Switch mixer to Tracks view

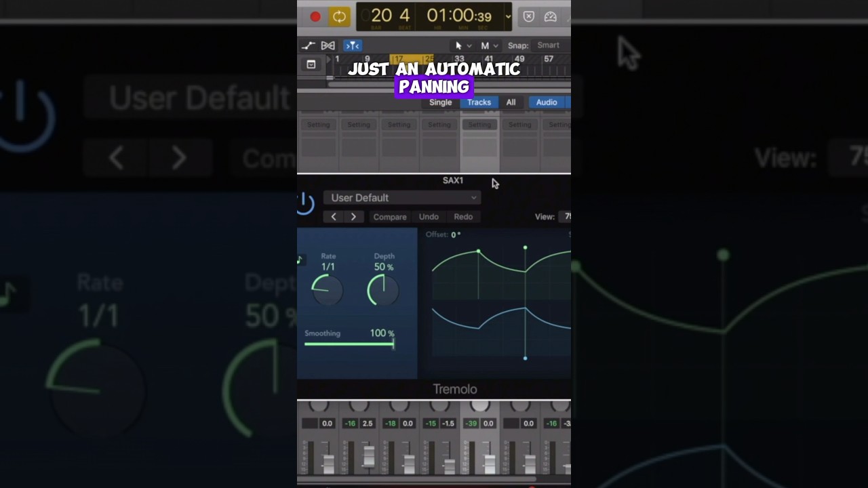(479, 102)
